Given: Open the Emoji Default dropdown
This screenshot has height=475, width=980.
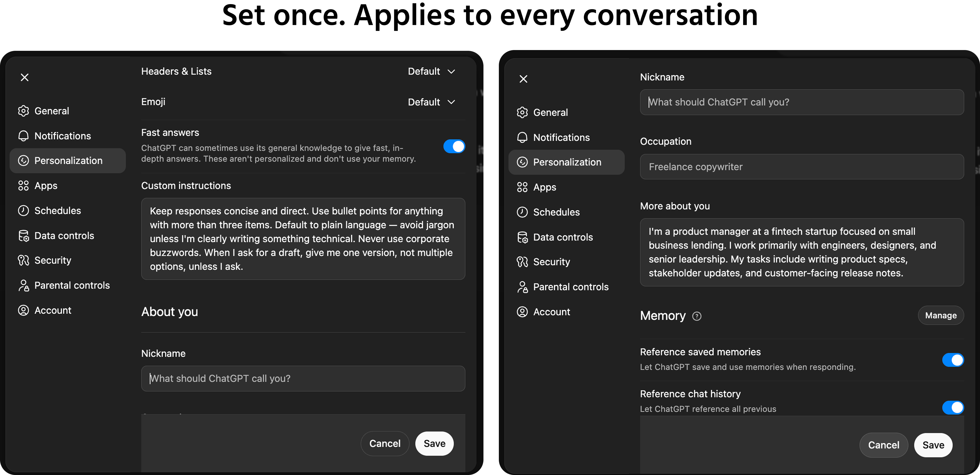Looking at the screenshot, I should (431, 102).
